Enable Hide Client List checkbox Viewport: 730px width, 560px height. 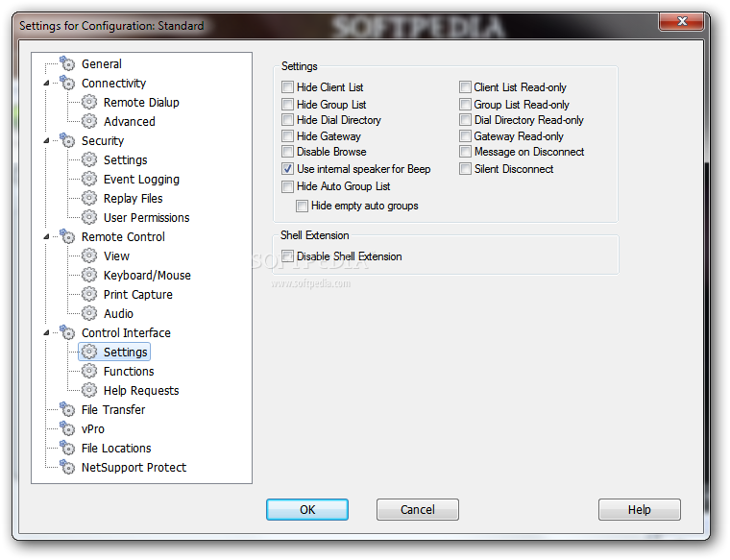pos(288,87)
